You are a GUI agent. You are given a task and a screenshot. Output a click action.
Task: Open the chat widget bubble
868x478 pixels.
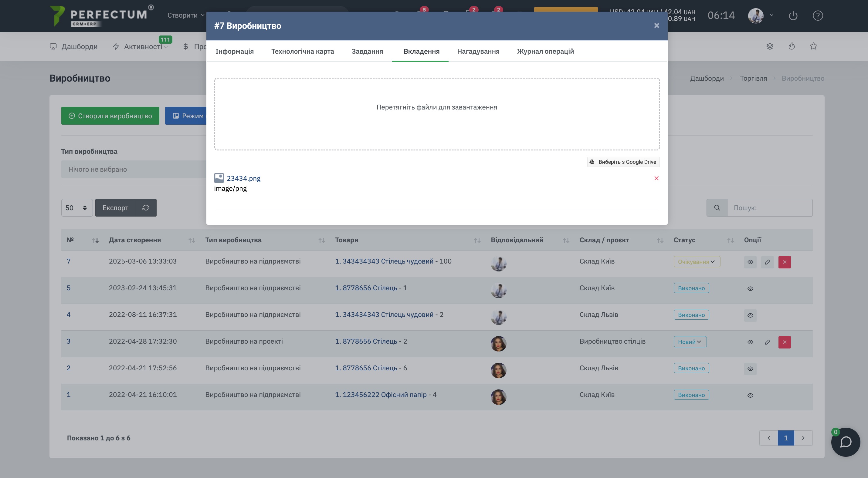click(x=846, y=442)
